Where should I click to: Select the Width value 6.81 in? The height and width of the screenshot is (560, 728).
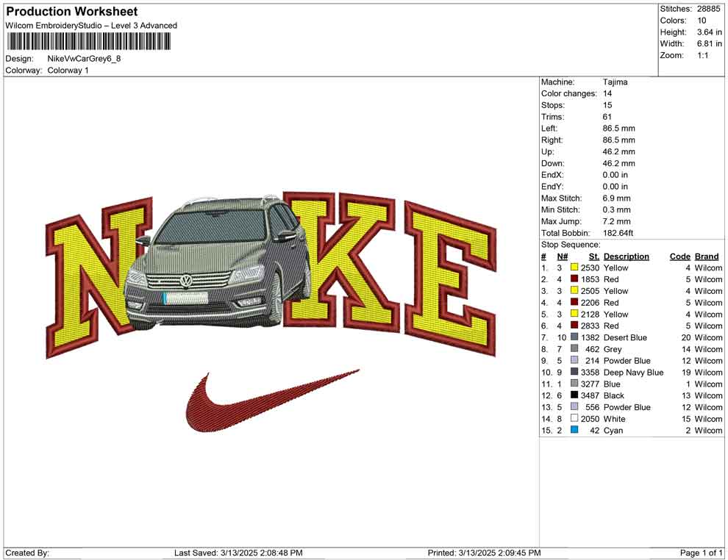[x=709, y=43]
